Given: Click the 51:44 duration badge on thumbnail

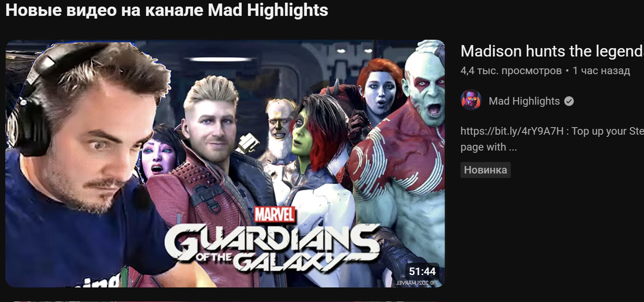Looking at the screenshot, I should [x=422, y=272].
